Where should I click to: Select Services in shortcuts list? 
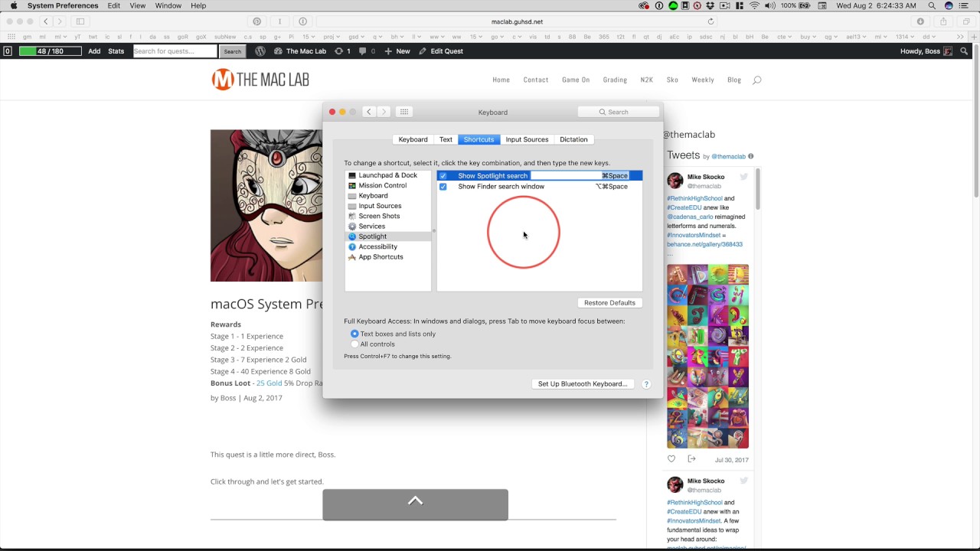point(388,227)
